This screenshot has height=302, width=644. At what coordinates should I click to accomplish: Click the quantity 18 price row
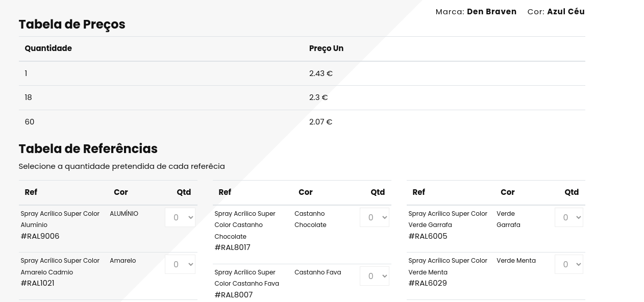click(x=29, y=97)
